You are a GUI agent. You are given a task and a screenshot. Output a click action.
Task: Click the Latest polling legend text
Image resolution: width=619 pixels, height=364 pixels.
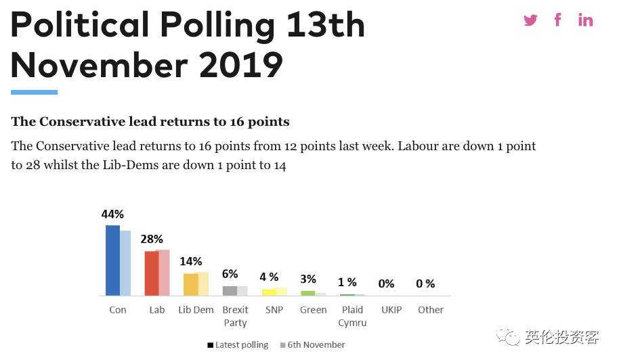click(x=242, y=345)
